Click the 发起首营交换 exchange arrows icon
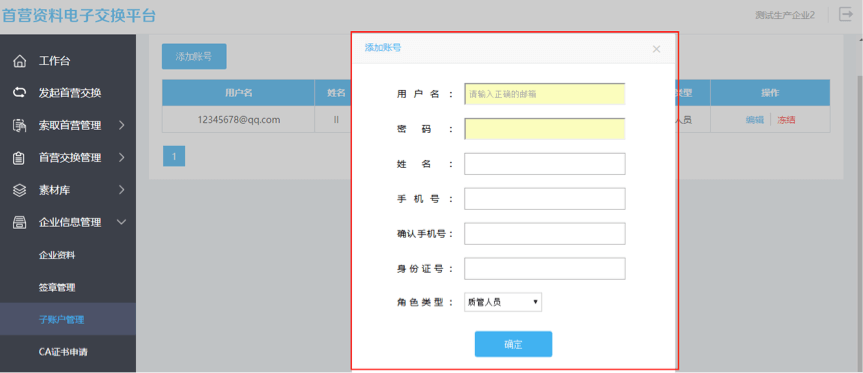The image size is (863, 373). click(19, 93)
